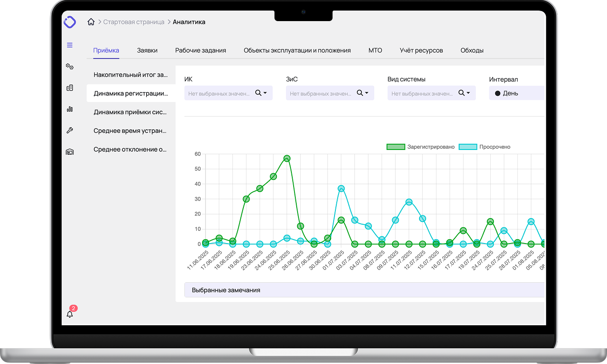
Task: Open the bar chart analytics sidebar icon
Action: [x=70, y=109]
